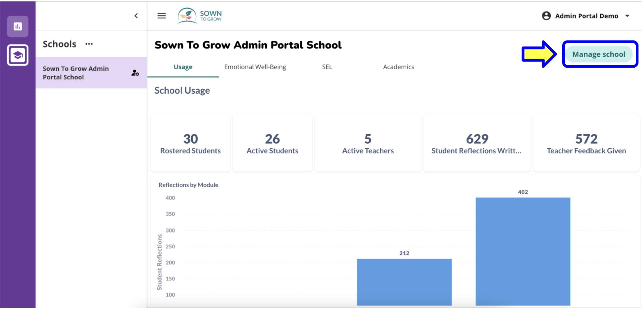Click the 629 Student Reflections Written card

pyautogui.click(x=477, y=143)
